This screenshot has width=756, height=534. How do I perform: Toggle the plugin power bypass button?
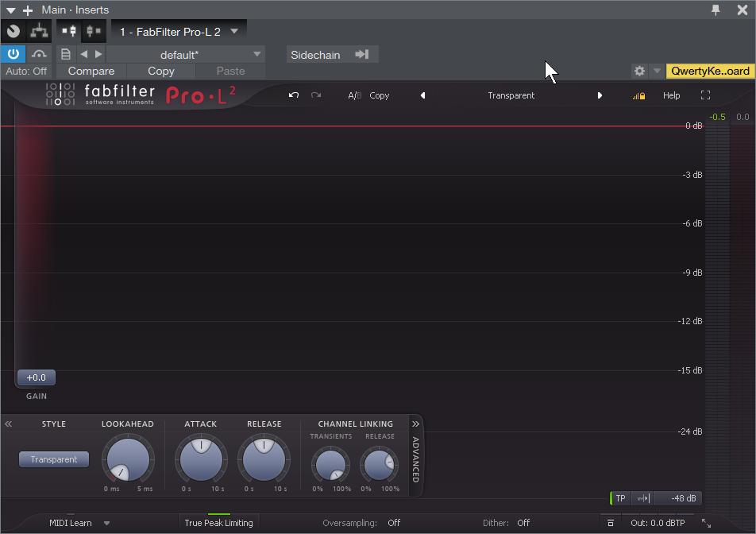(x=13, y=54)
